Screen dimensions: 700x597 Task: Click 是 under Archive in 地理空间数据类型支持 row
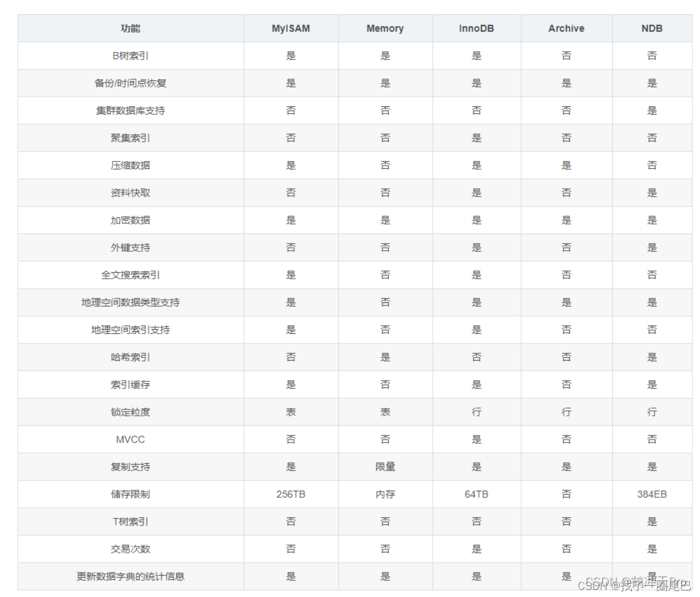pyautogui.click(x=566, y=302)
